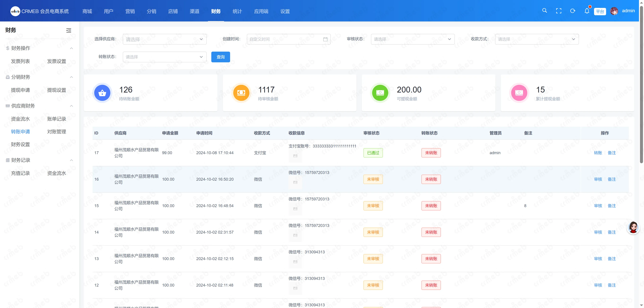This screenshot has width=644, height=308.
Task: Click the admin avatar image
Action: (614, 11)
